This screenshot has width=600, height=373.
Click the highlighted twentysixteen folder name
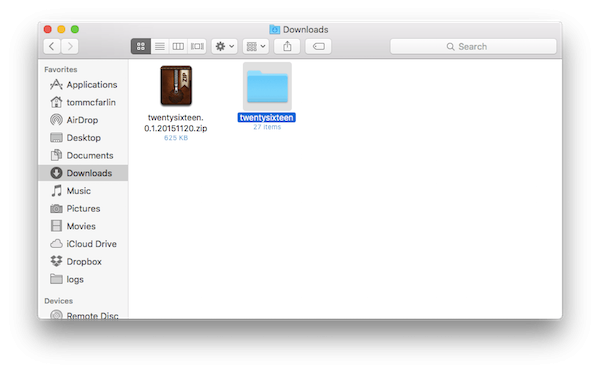(x=267, y=117)
